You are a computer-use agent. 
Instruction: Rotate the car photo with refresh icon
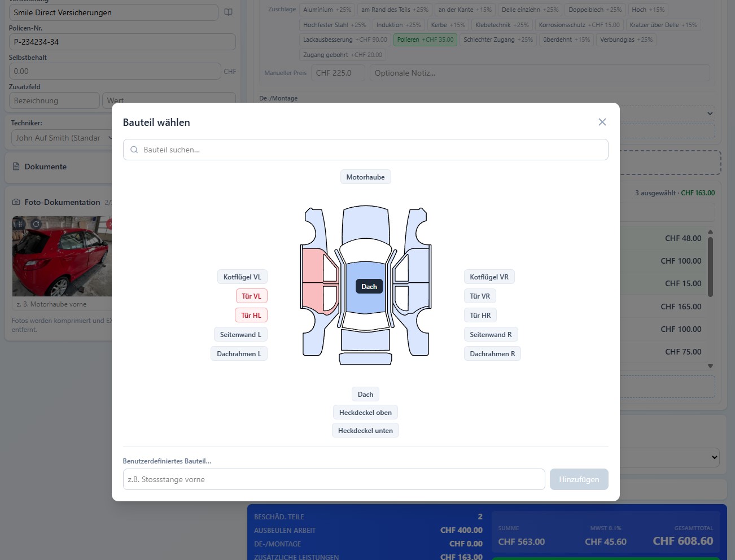coord(36,224)
